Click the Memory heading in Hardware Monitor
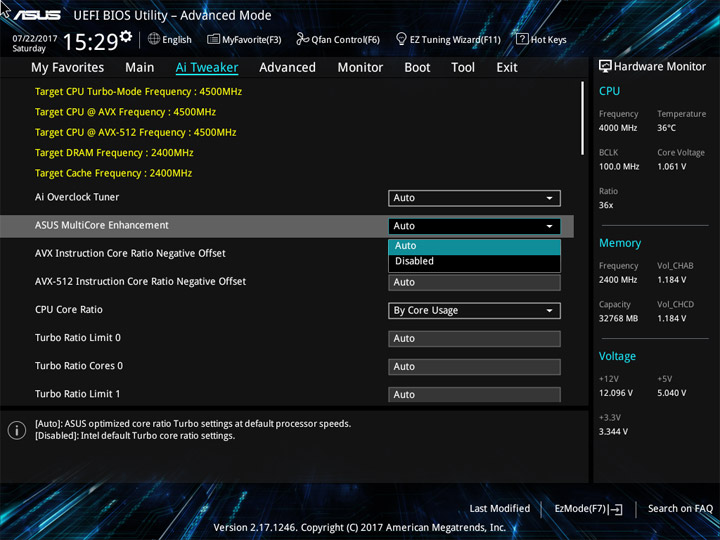 620,243
